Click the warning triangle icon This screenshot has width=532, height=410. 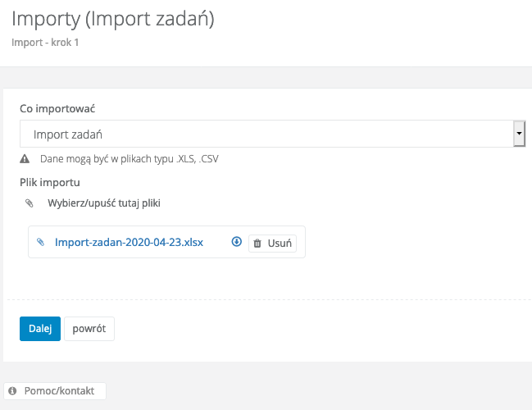point(25,159)
